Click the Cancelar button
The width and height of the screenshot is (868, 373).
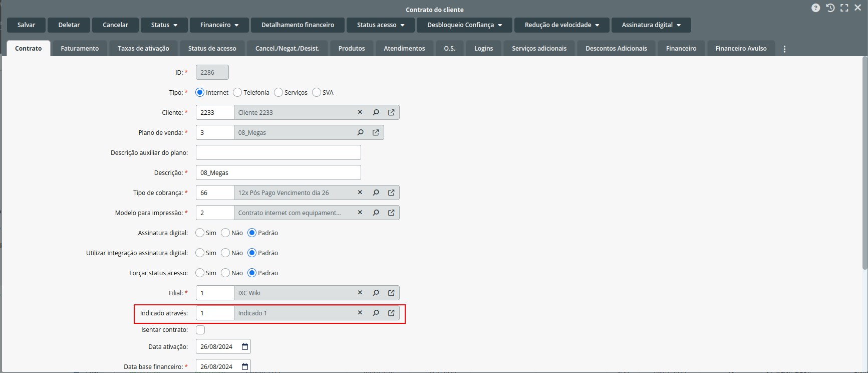click(115, 25)
